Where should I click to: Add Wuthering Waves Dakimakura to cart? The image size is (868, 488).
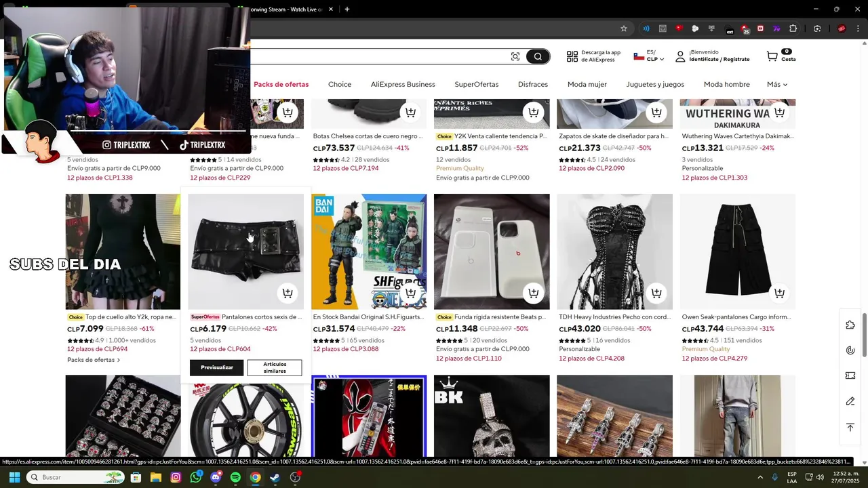[x=779, y=112]
